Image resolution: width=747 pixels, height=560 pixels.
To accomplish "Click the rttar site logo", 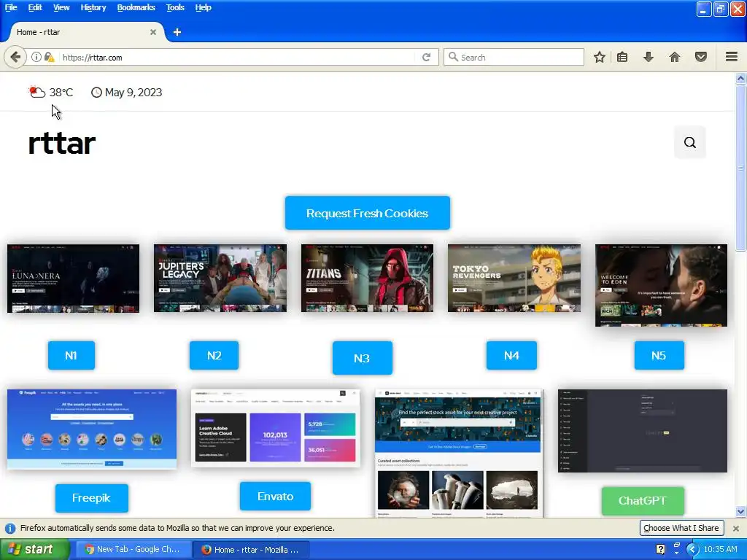I will pos(62,143).
